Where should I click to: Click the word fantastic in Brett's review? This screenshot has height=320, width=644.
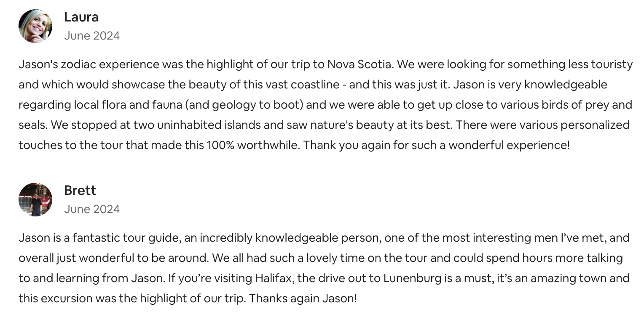[x=90, y=238]
